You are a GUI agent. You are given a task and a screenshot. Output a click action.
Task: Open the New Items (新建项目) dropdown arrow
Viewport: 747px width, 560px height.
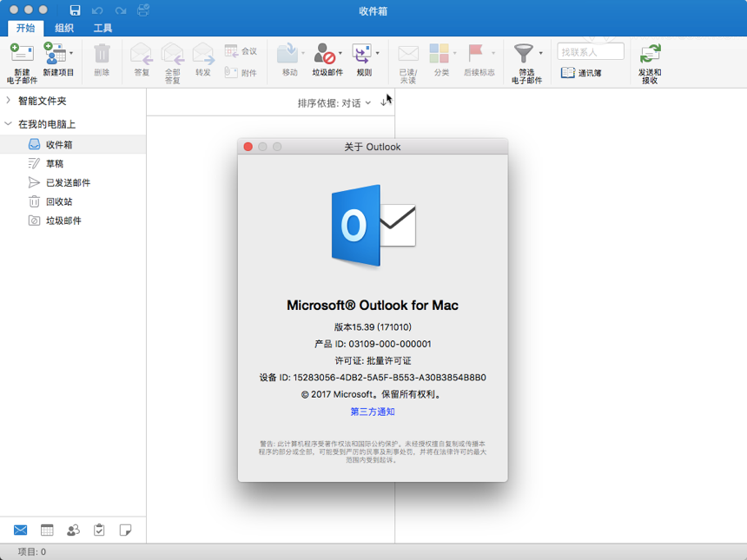point(71,53)
